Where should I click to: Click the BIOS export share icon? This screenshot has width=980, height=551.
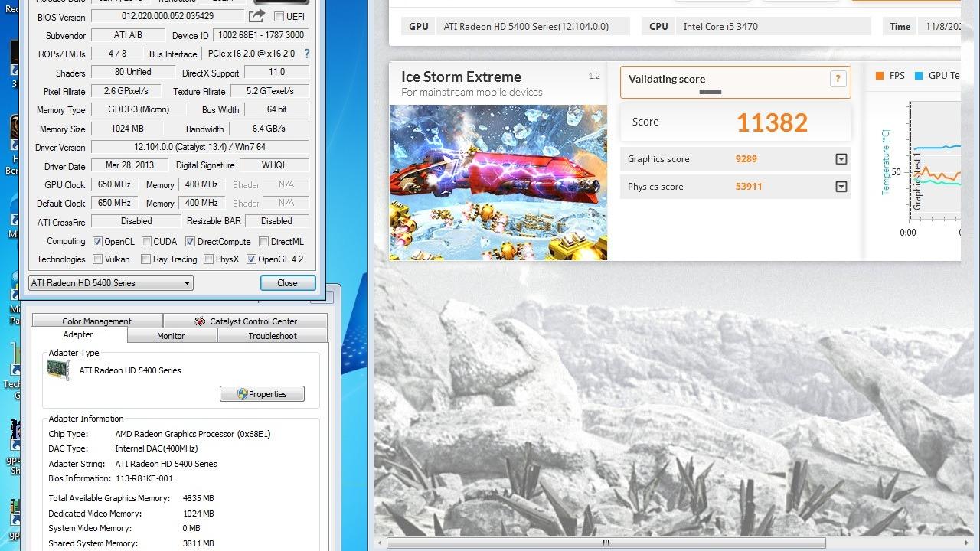click(x=256, y=16)
